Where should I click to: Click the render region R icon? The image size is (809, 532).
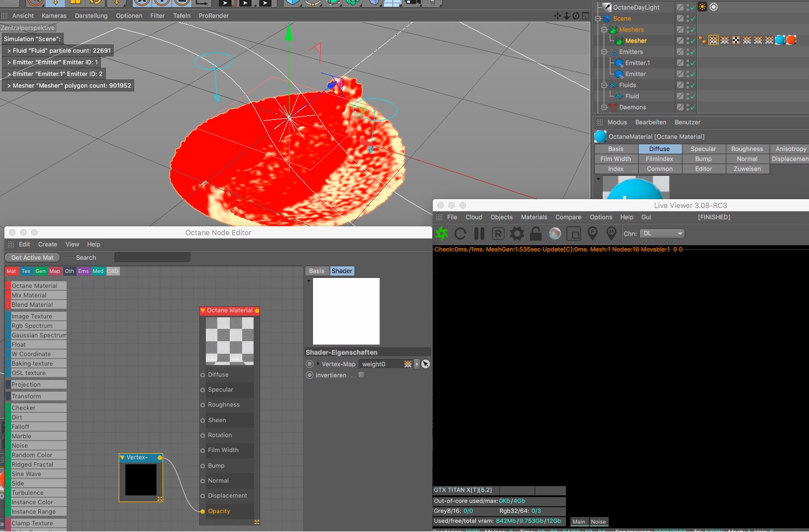point(498,234)
